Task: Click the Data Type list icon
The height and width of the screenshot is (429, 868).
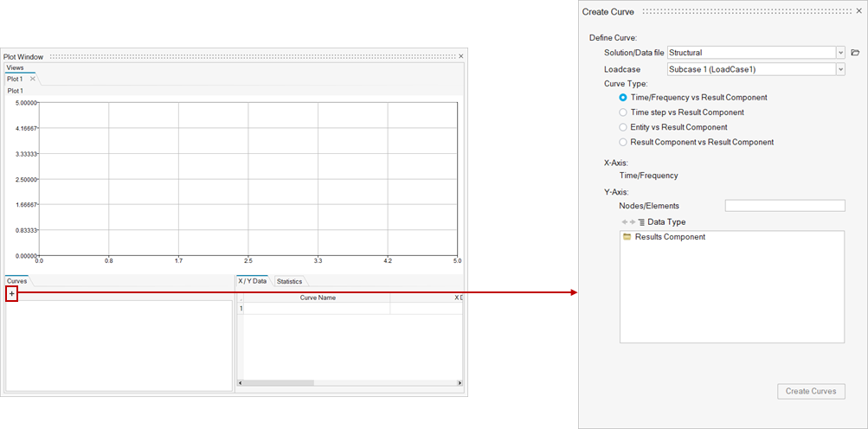Action: 641,222
